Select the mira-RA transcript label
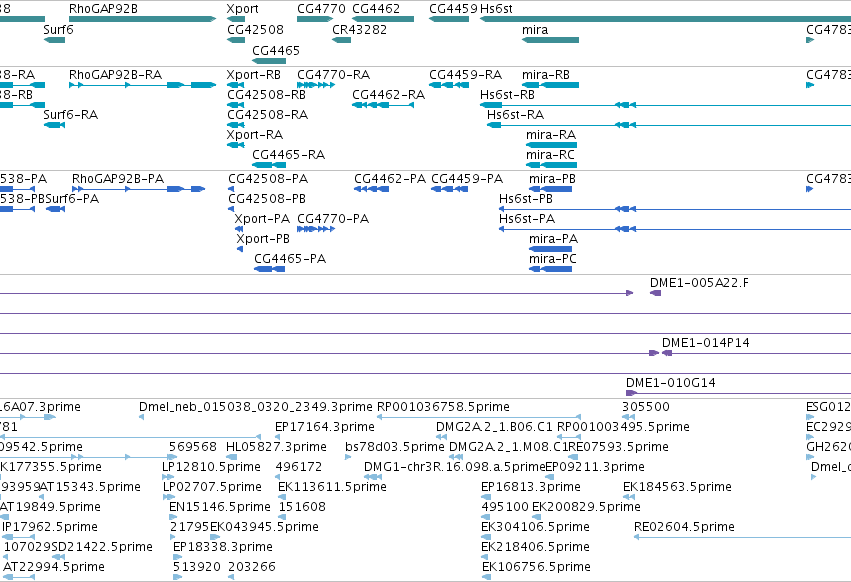 point(551,135)
